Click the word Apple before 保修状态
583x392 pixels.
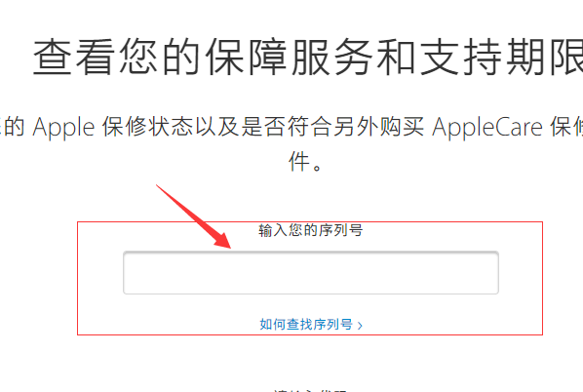point(63,127)
